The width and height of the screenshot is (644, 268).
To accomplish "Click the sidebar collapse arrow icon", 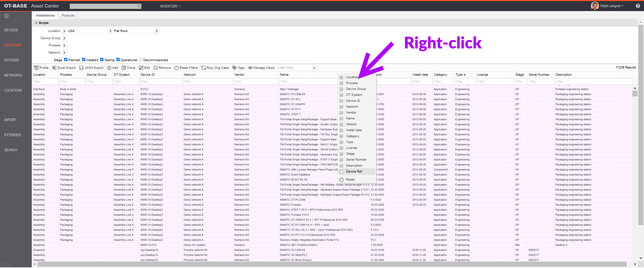I will 7,16.
